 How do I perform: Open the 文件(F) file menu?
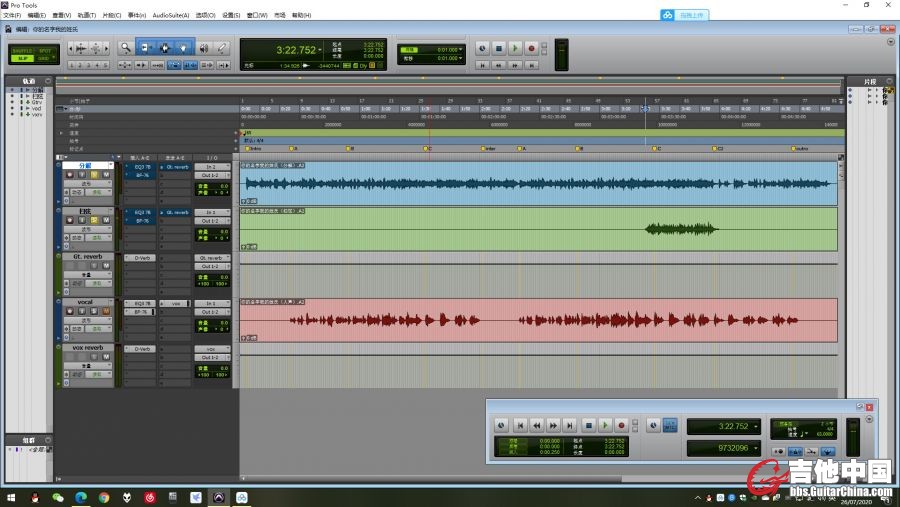click(x=12, y=15)
